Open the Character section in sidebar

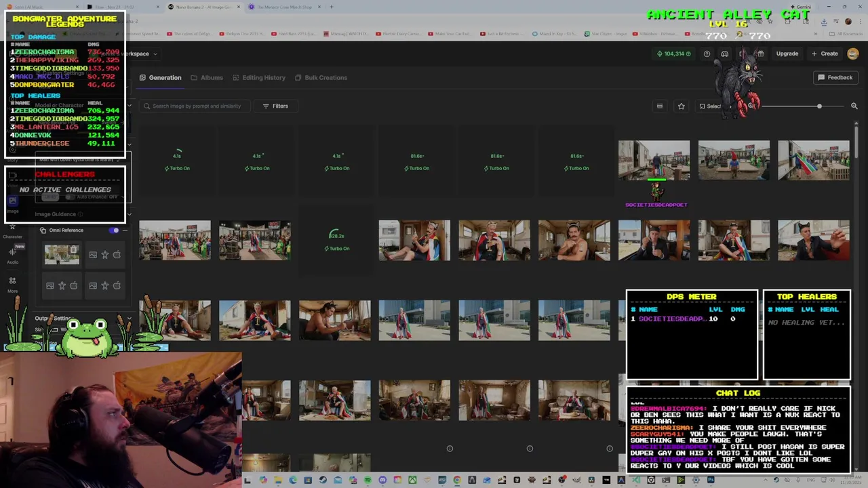tap(12, 230)
